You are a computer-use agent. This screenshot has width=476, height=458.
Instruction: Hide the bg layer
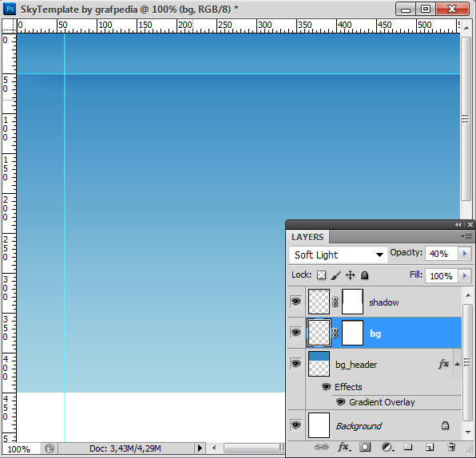296,333
